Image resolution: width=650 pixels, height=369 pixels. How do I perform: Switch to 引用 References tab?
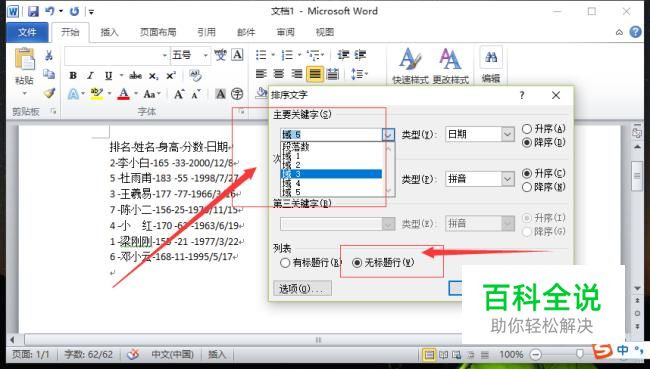[206, 32]
